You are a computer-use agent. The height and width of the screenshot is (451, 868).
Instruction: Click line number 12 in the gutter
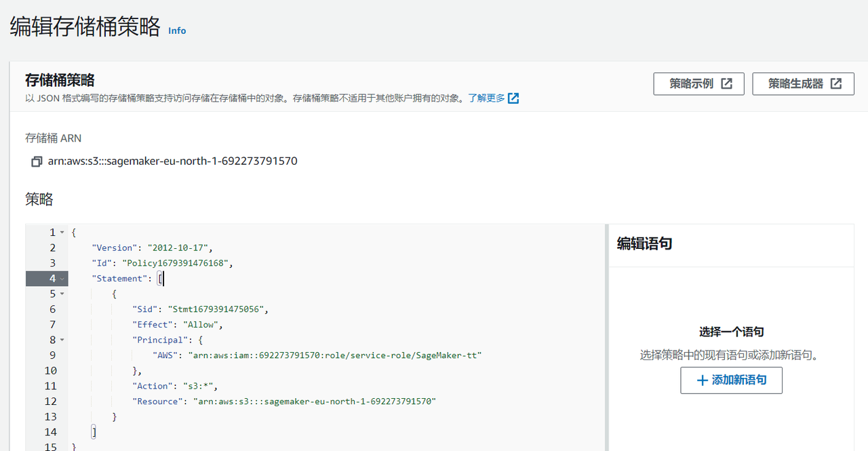pyautogui.click(x=50, y=401)
